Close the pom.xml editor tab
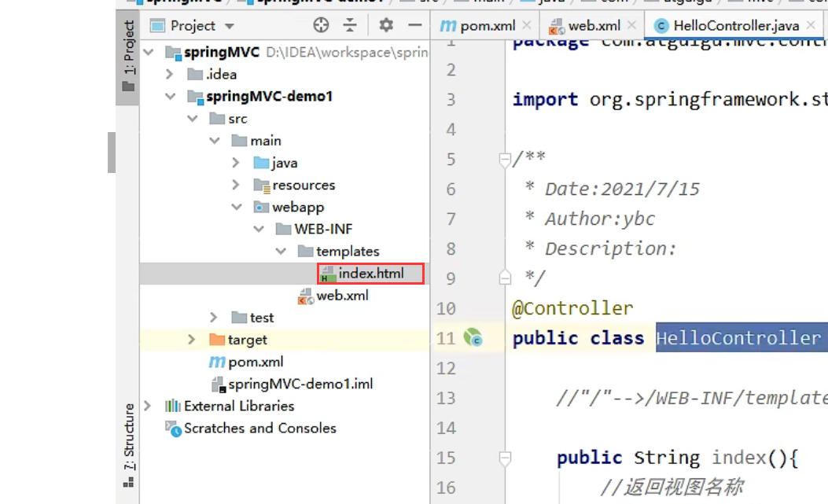The width and height of the screenshot is (828, 504). point(527,26)
